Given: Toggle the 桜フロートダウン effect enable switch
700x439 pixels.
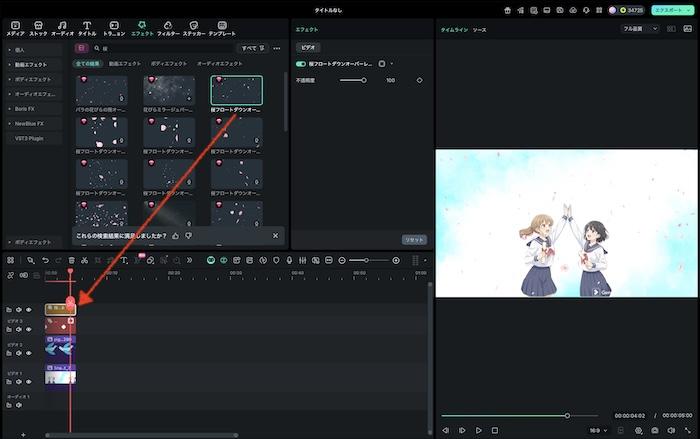Looking at the screenshot, I should point(301,63).
